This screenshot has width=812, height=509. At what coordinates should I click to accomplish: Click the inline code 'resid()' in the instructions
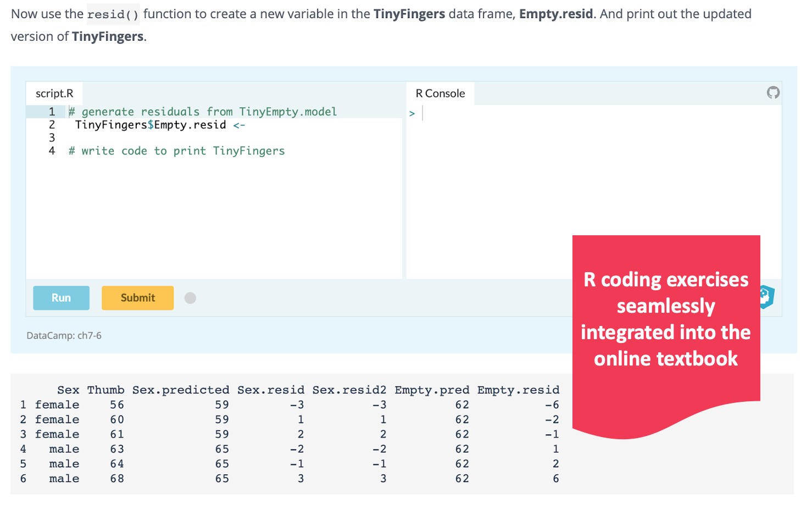click(113, 14)
